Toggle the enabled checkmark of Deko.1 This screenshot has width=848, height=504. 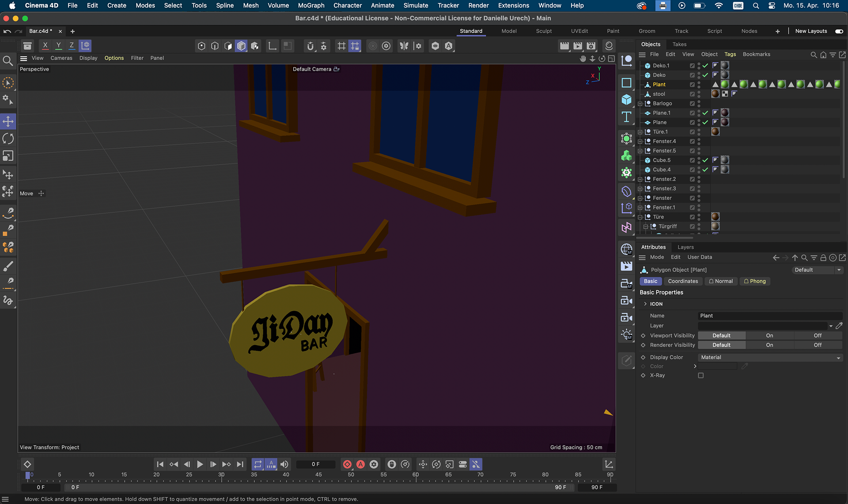705,65
